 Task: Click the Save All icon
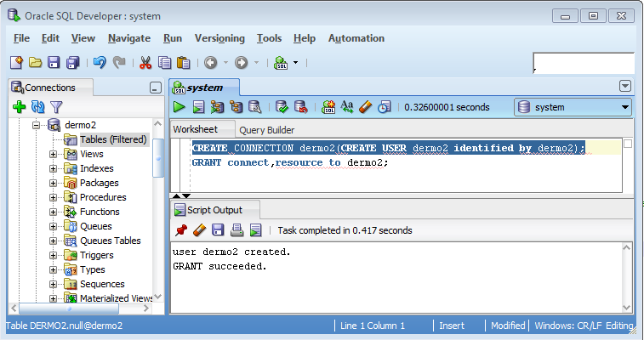pyautogui.click(x=72, y=63)
